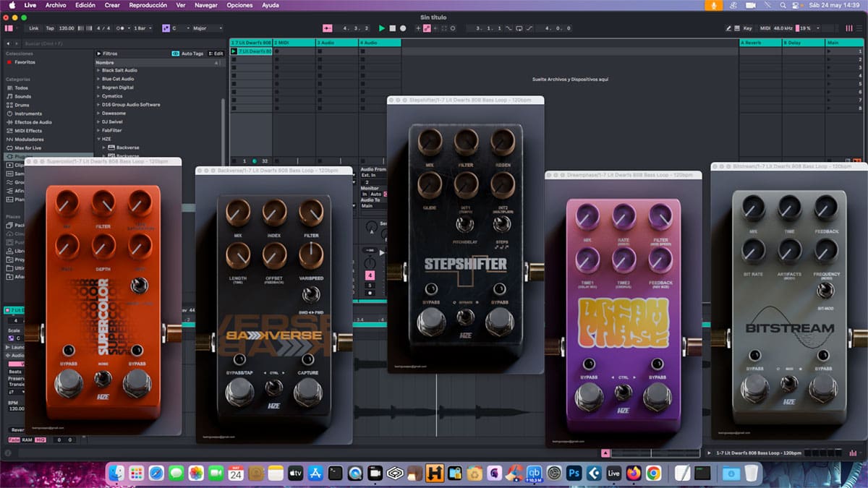Expand the Black Salt Audio folder
Image resolution: width=868 pixels, height=488 pixels.
(98, 70)
